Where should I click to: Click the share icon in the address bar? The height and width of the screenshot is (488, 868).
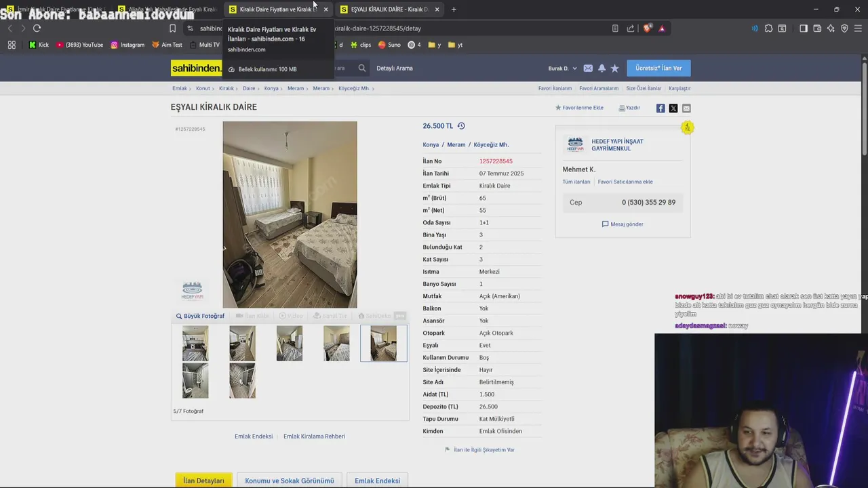(631, 28)
